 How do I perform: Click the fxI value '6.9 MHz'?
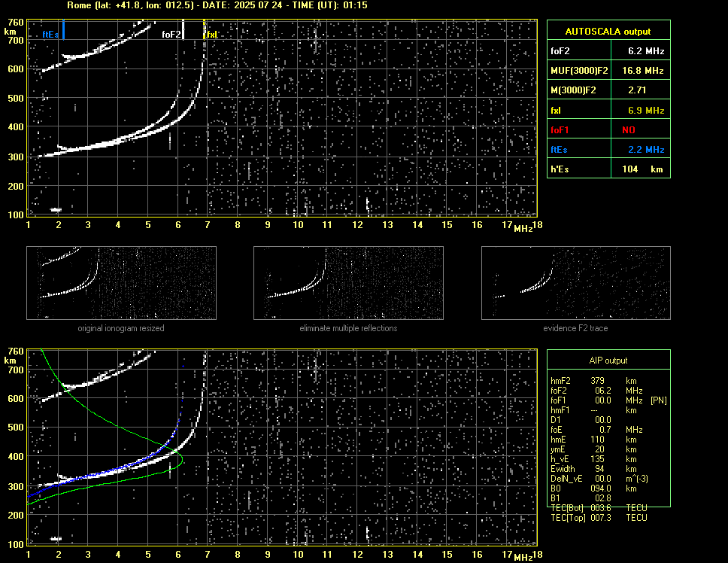(x=646, y=111)
